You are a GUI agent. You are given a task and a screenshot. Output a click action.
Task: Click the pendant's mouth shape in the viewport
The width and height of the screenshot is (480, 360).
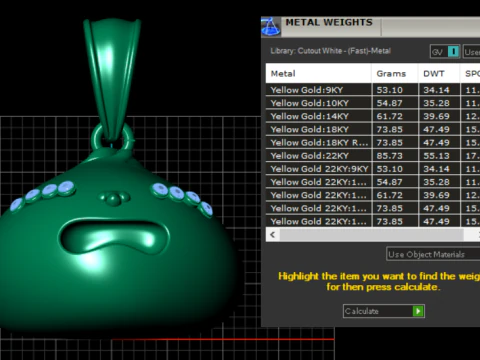pos(114,237)
